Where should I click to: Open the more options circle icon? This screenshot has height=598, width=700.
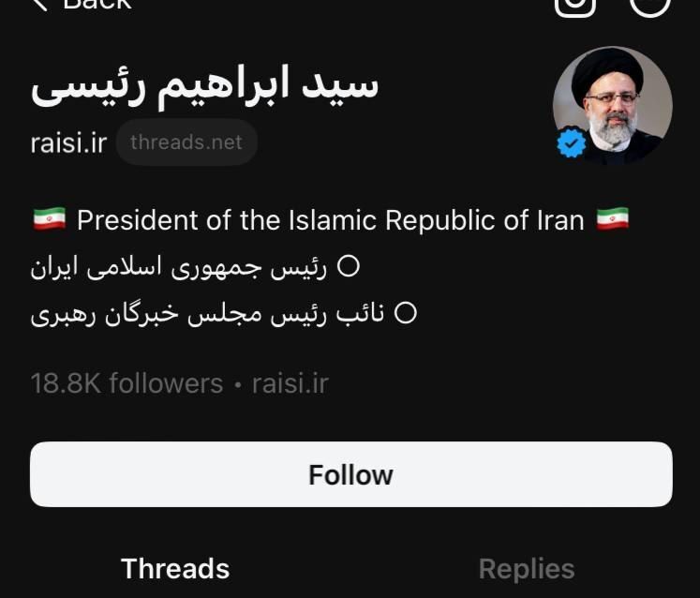(x=649, y=5)
